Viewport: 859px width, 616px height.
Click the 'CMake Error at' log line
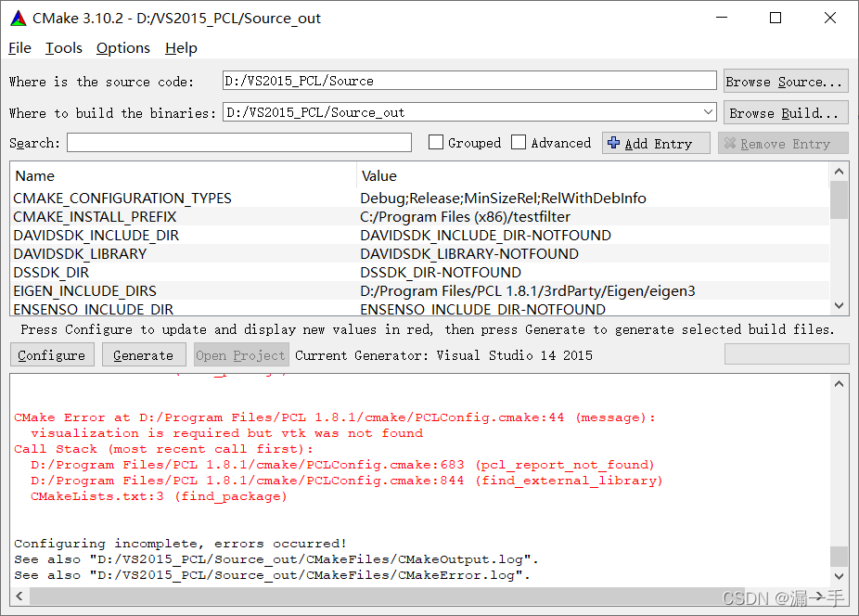coord(334,417)
